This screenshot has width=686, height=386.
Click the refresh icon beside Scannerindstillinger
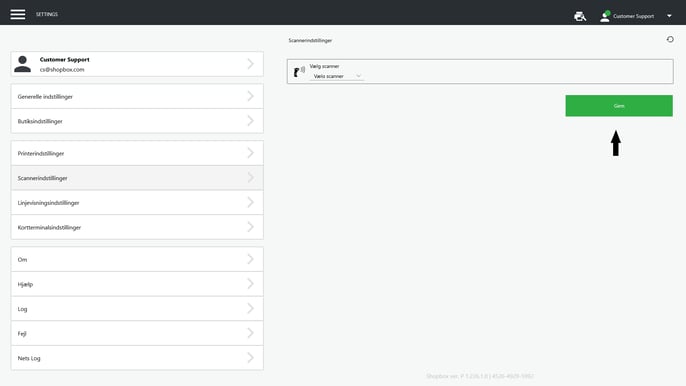click(670, 39)
